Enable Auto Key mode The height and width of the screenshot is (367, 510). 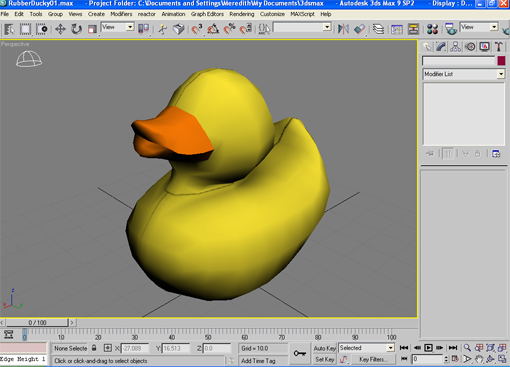(x=324, y=348)
